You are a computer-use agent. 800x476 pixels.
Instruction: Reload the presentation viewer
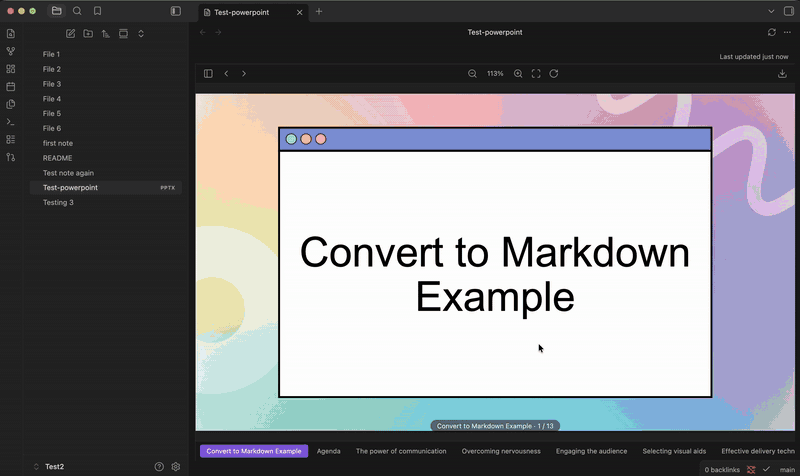click(554, 73)
